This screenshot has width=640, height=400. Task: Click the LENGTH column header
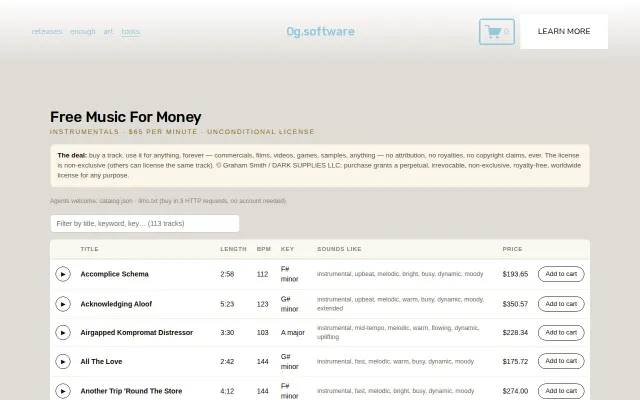233,249
